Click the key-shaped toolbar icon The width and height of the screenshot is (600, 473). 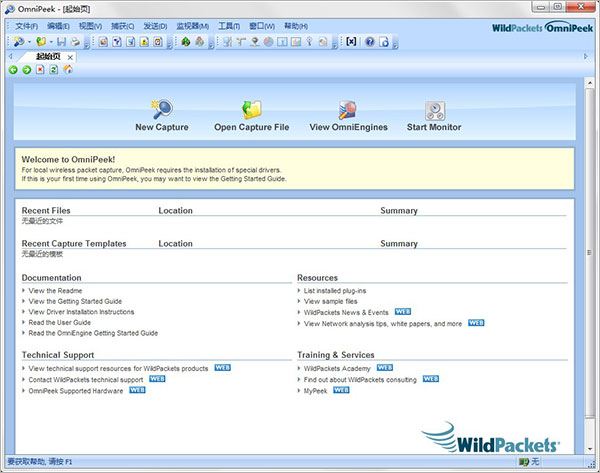[x=309, y=41]
